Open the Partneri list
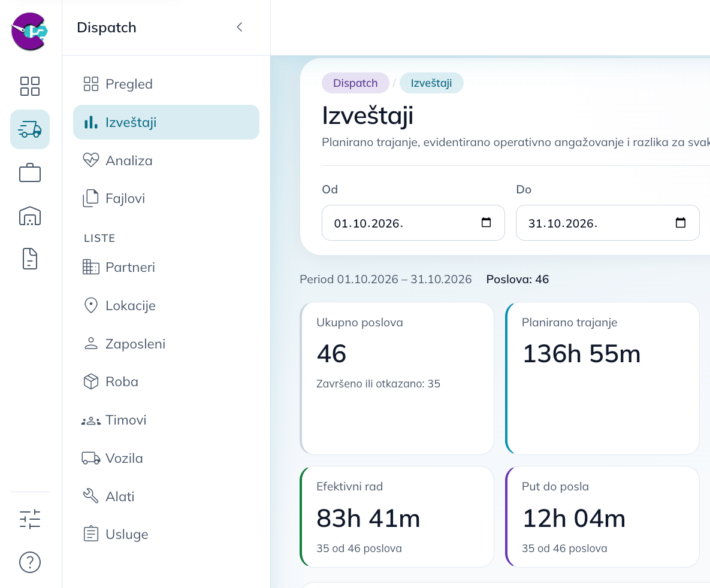The width and height of the screenshot is (710, 588). (x=166, y=267)
